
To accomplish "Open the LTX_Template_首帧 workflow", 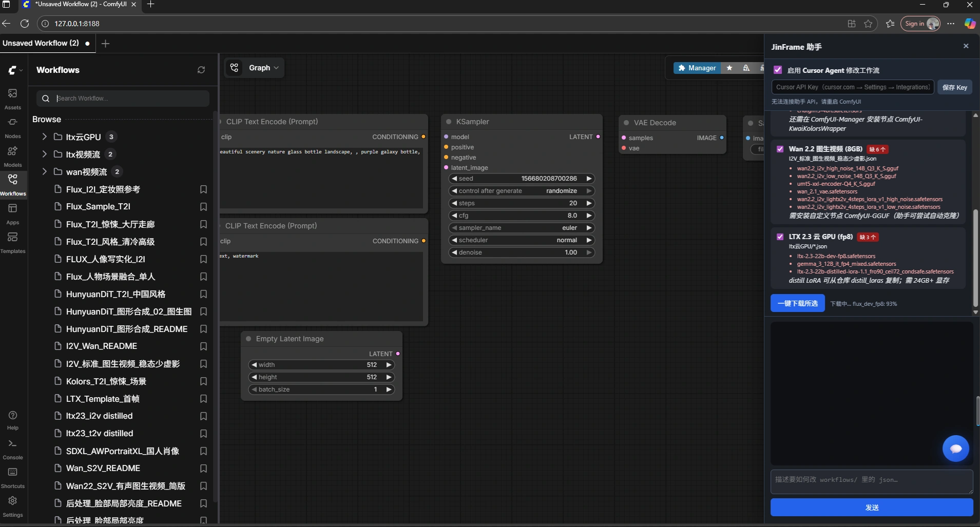I will [103, 399].
